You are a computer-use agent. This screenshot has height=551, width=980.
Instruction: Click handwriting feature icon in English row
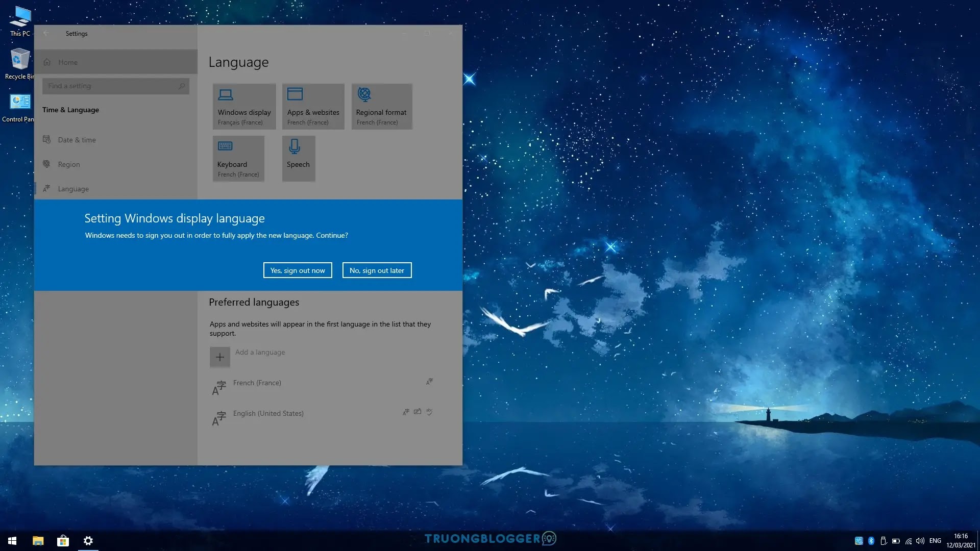point(418,412)
